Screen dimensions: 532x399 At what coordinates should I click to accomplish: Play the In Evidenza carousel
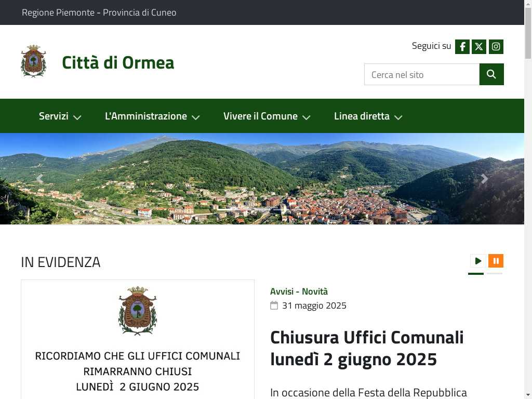click(x=478, y=261)
